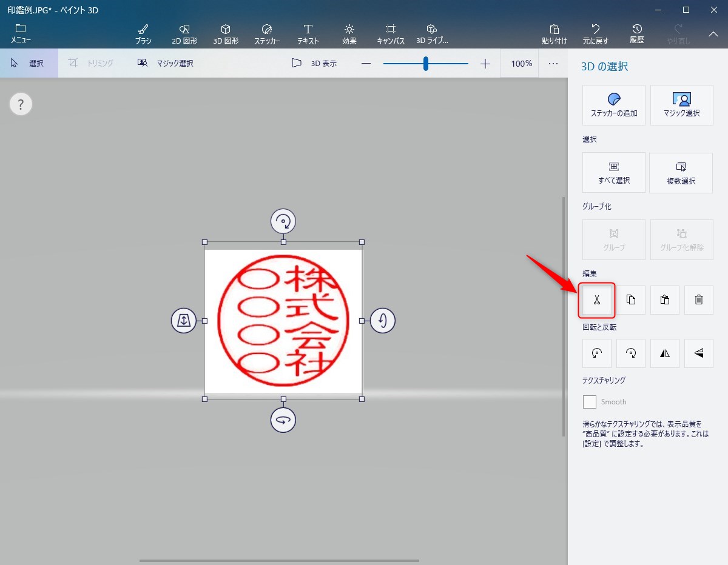Viewport: 728px width, 565px height.
Task: Click the copy icon under 編集
Action: [631, 300]
